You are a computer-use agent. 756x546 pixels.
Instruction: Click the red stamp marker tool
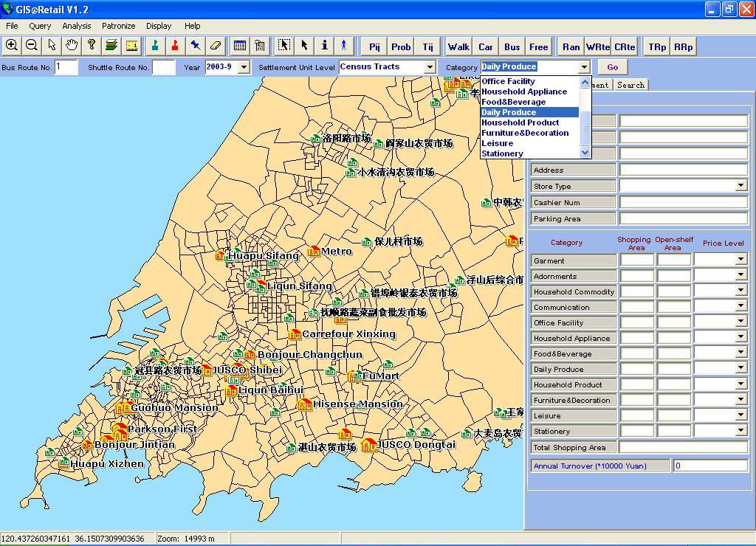174,46
